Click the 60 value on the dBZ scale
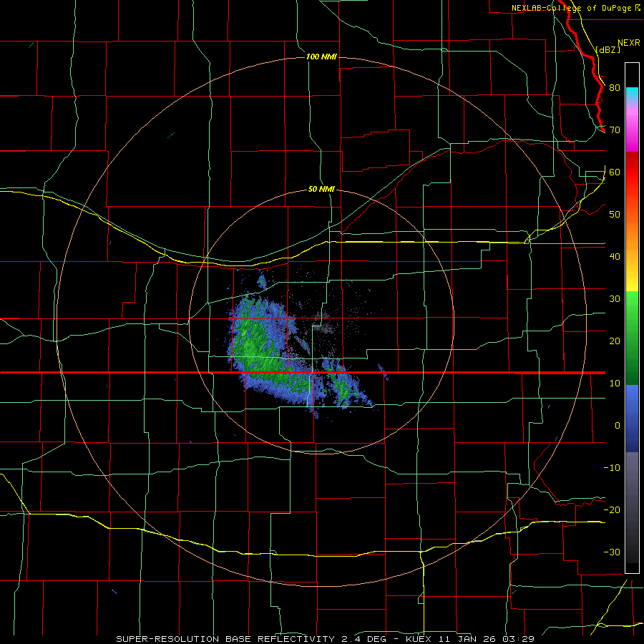 615,172
